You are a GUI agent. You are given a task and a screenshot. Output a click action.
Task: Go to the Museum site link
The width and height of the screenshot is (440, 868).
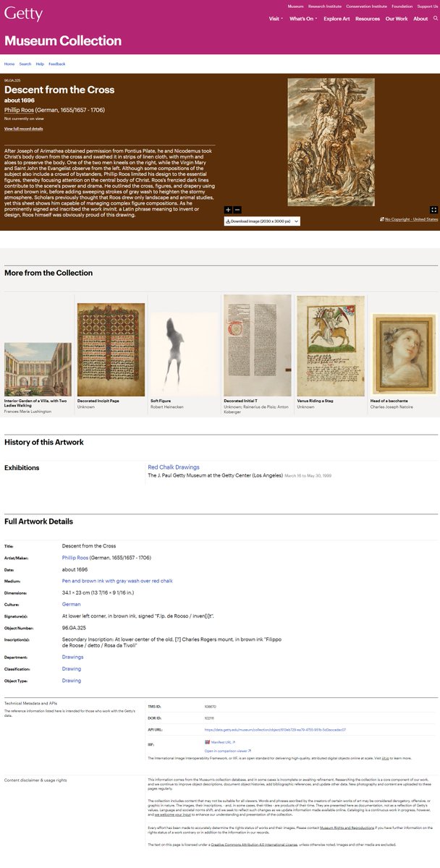(295, 6)
